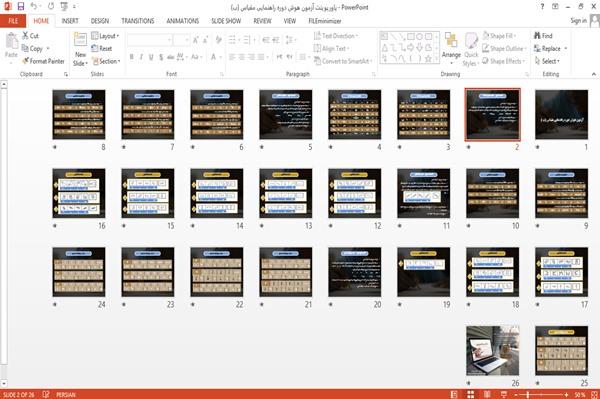
Task: Open the Section dropdown menu
Action: click(106, 61)
